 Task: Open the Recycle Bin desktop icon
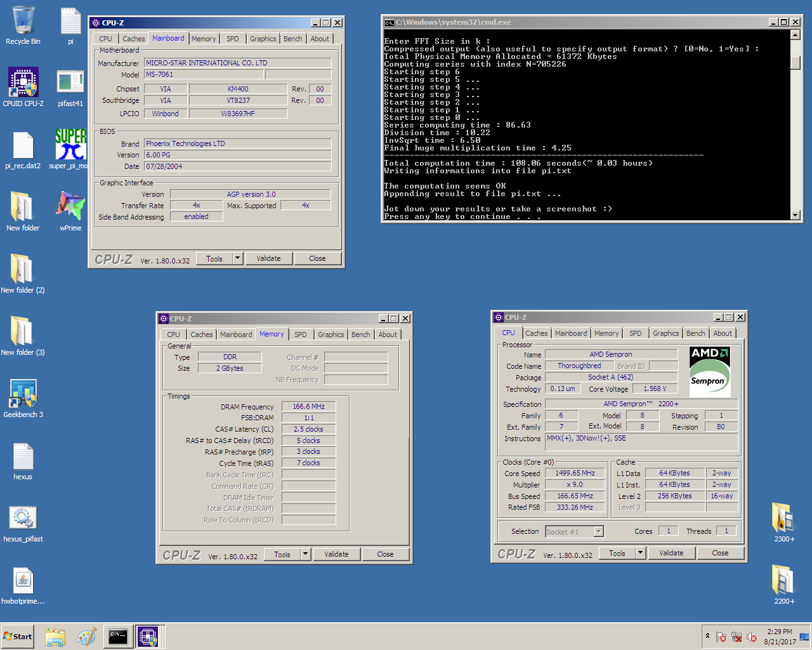23,25
